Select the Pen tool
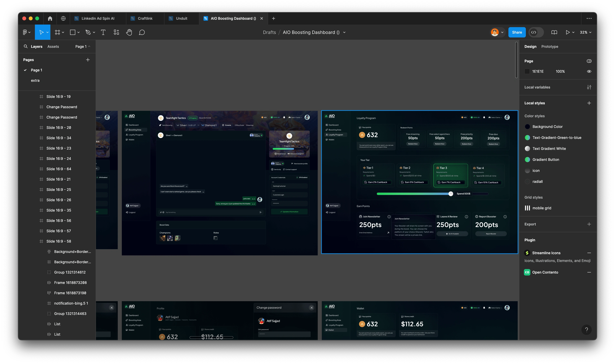Image resolution: width=615 pixels, height=364 pixels. (x=88, y=32)
